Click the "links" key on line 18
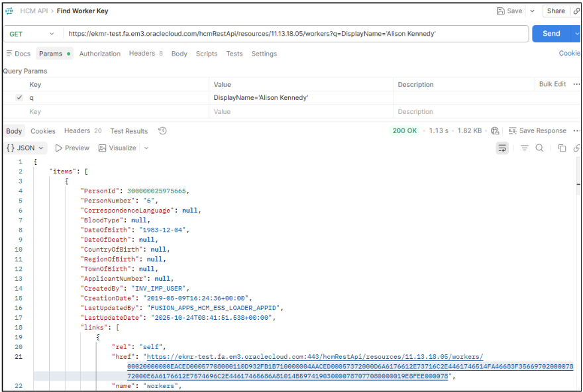 tap(96, 327)
